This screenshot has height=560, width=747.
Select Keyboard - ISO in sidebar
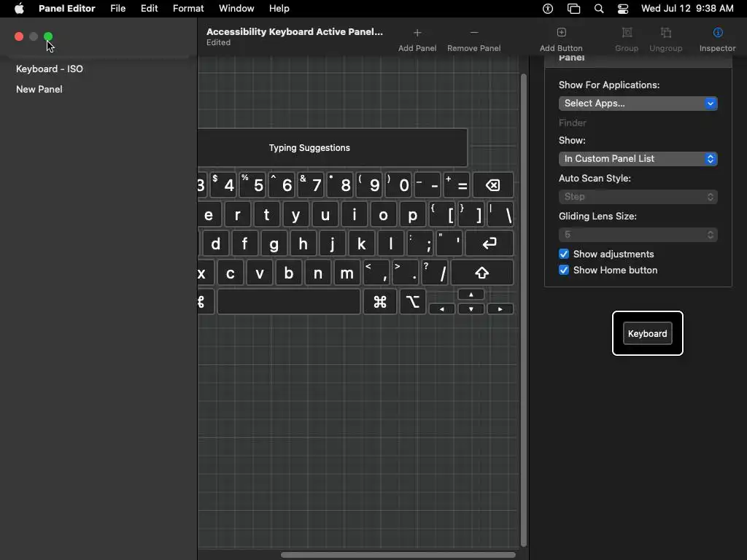tap(50, 69)
